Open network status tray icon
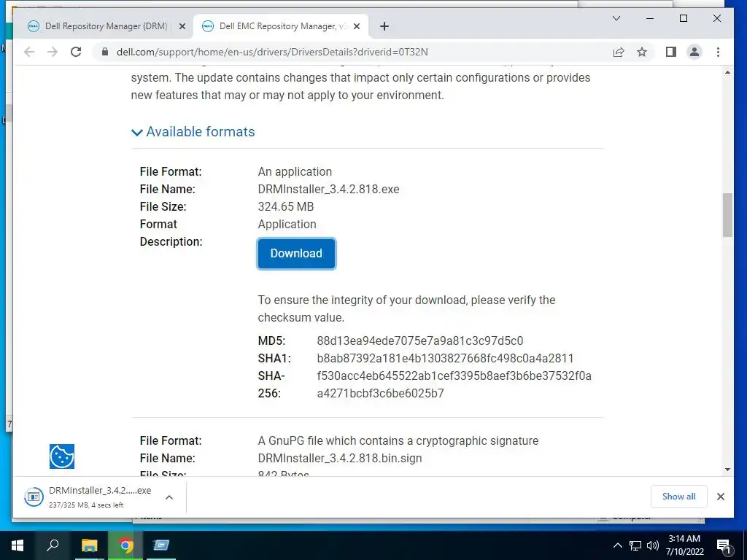This screenshot has width=747, height=560. point(635,545)
